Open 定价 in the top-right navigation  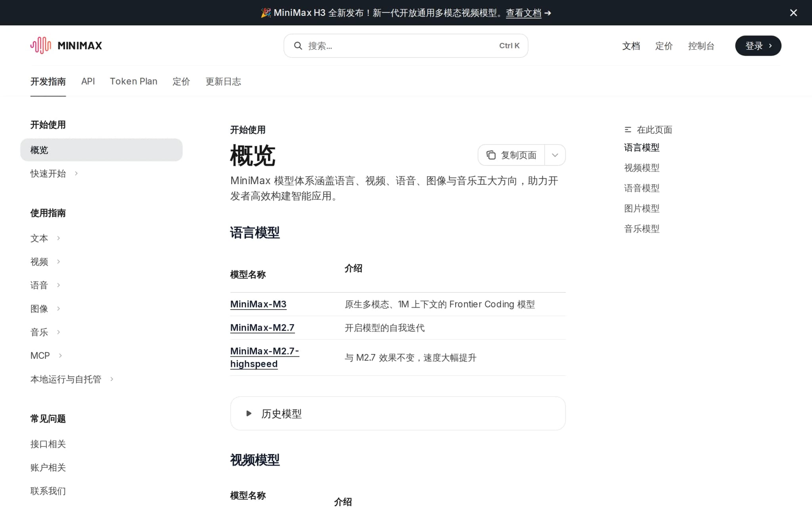coord(664,46)
